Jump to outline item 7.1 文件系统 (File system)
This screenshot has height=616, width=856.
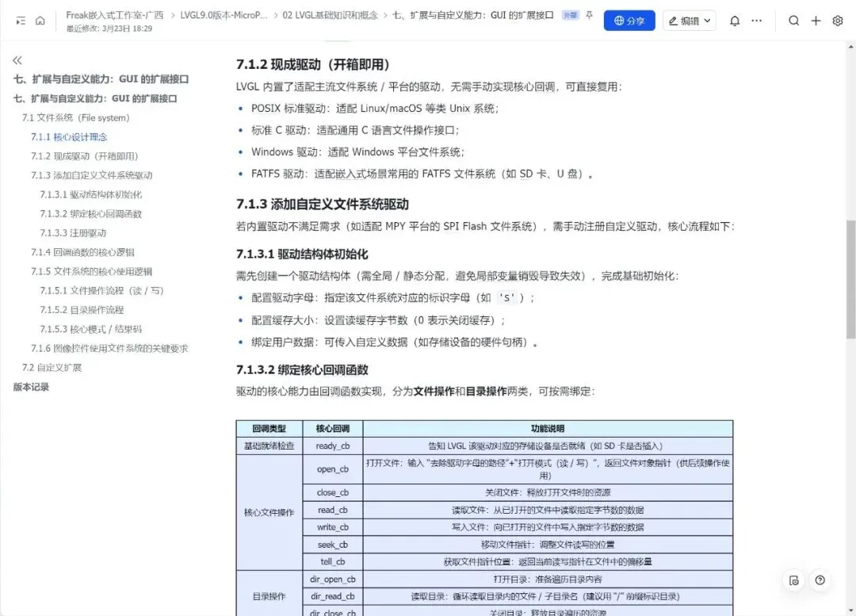click(76, 117)
